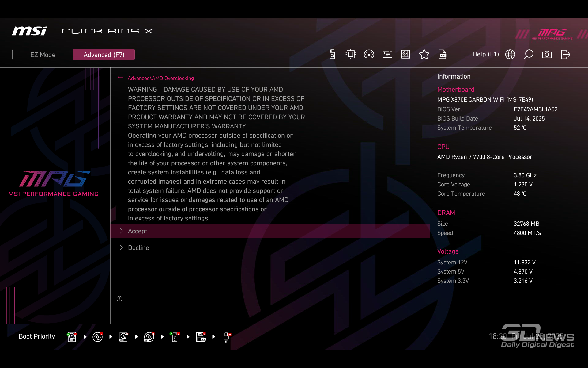Click the DRAM heading in the Information panel
Image resolution: width=588 pixels, height=368 pixels.
446,213
